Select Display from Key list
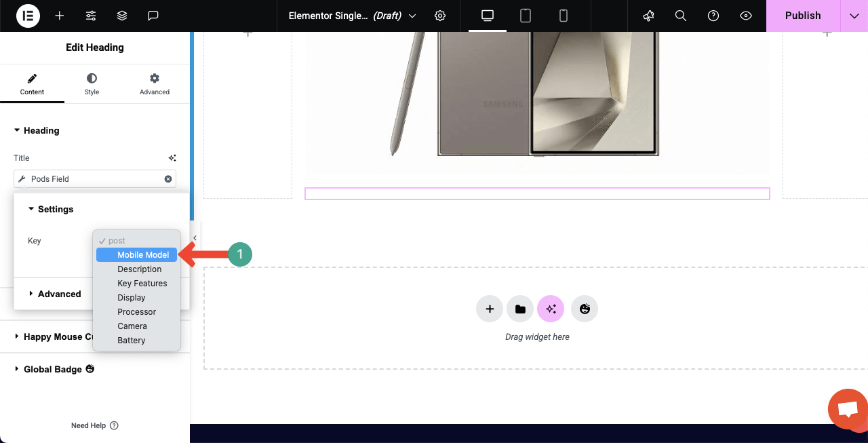Image resolution: width=868 pixels, height=443 pixels. coord(136,298)
